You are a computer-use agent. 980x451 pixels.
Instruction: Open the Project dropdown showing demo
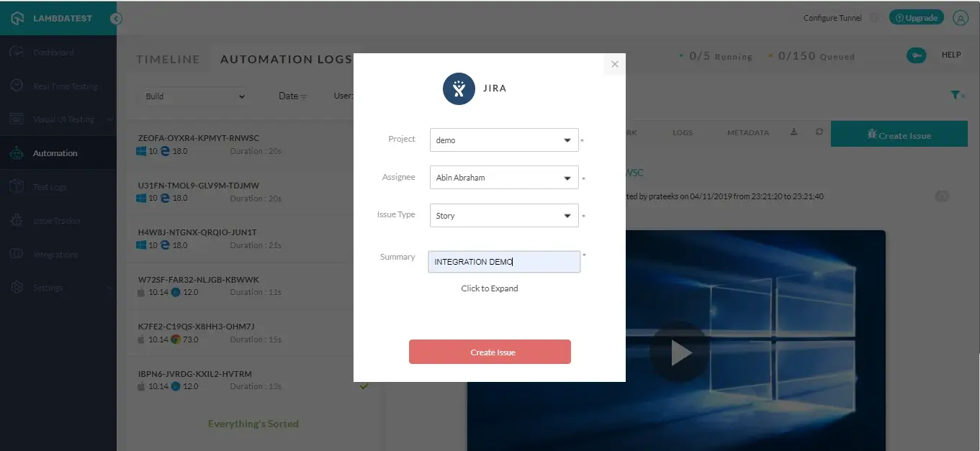coord(503,140)
